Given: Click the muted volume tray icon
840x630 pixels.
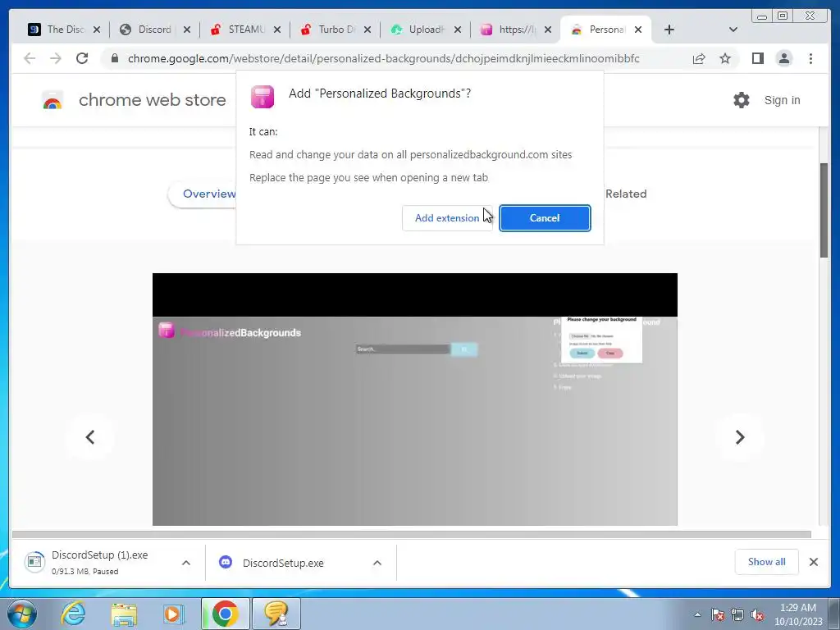Looking at the screenshot, I should (x=757, y=614).
